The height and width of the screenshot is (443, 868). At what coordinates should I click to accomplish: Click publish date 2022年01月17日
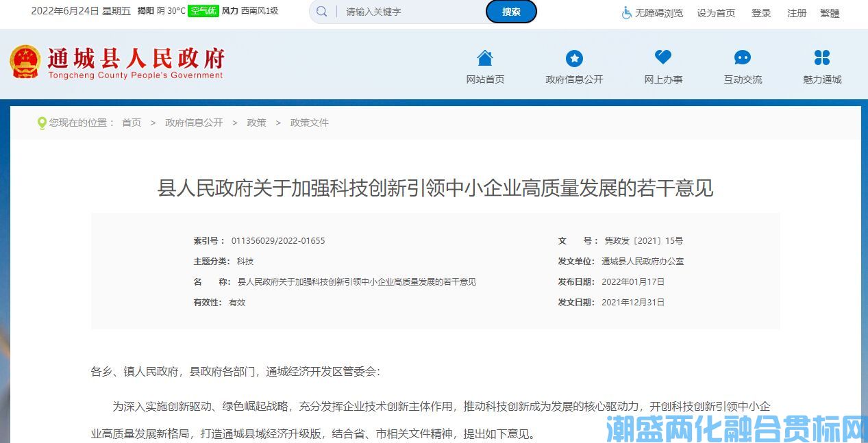(633, 282)
